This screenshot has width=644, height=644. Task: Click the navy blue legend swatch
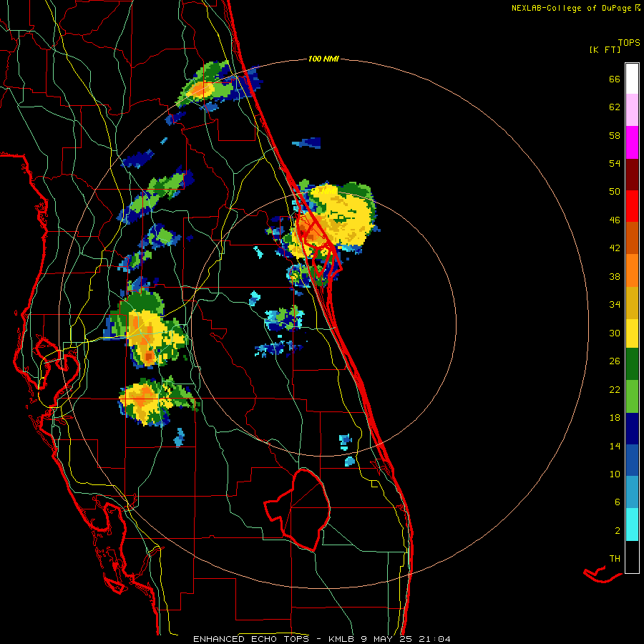click(x=632, y=429)
